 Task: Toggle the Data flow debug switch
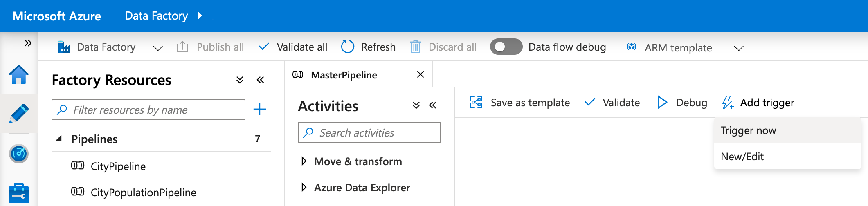(x=506, y=47)
